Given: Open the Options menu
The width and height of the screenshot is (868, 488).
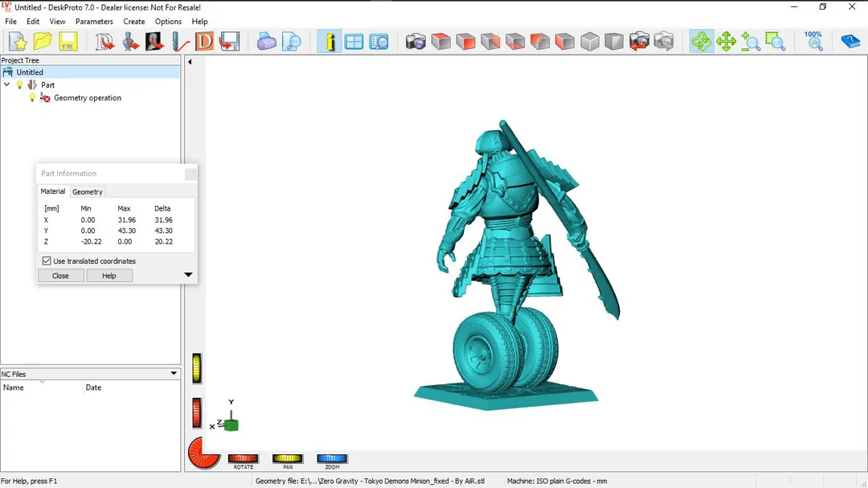Looking at the screenshot, I should [x=168, y=22].
